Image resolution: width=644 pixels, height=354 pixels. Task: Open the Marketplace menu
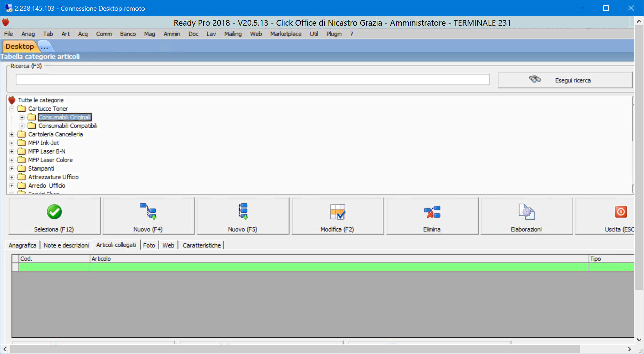[286, 34]
